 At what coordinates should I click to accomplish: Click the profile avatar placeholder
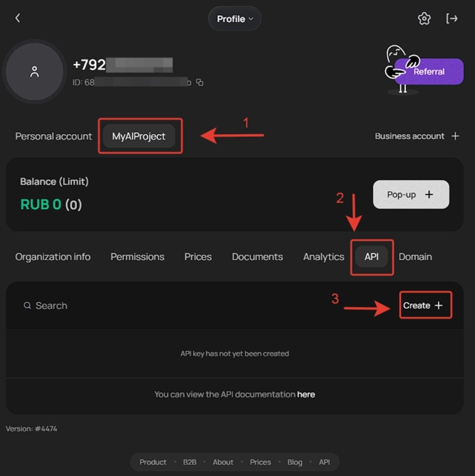[34, 72]
